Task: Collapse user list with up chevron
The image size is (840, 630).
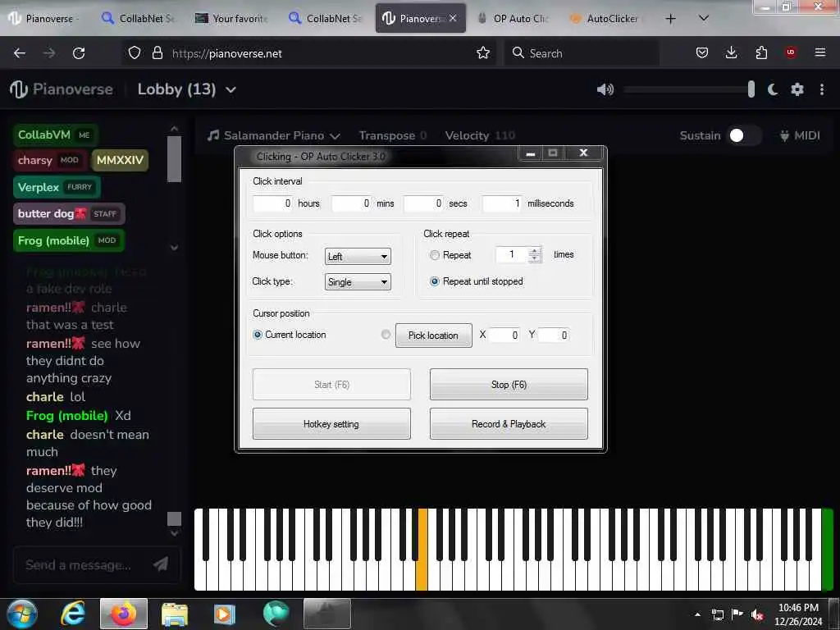Action: [x=174, y=129]
